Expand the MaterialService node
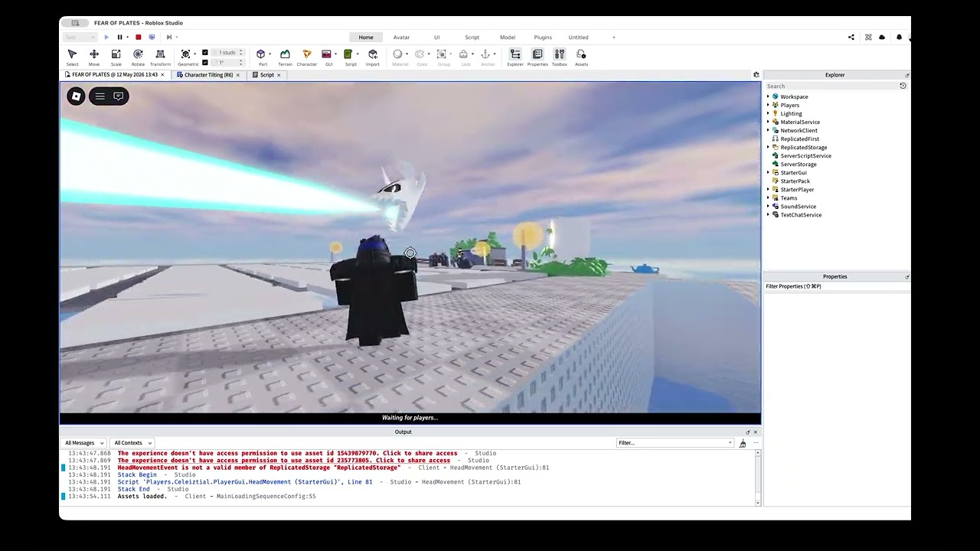This screenshot has height=551, width=980. pyautogui.click(x=768, y=122)
